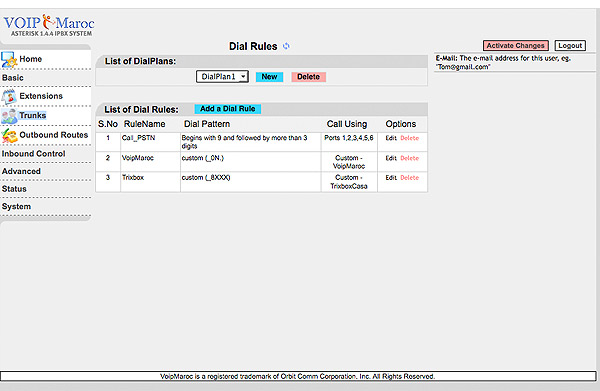Click the Dial Rules page title
This screenshot has width=600, height=391.
click(253, 46)
